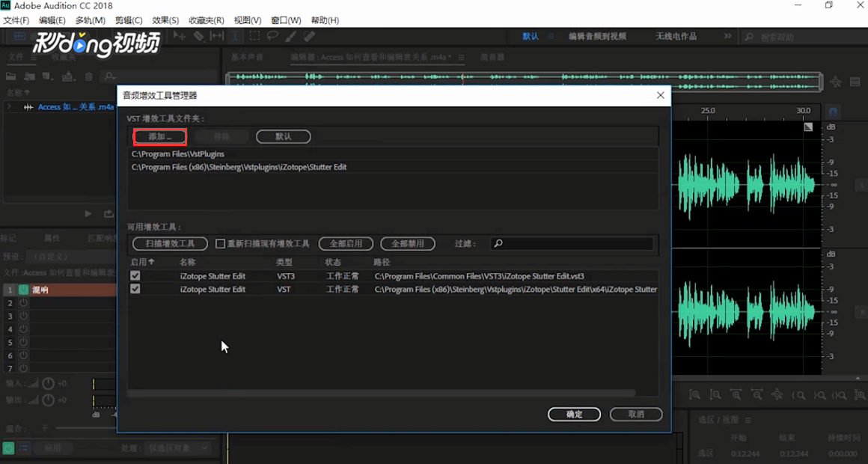This screenshot has height=464, width=868.
Task: Select the Move tool in the toolbar
Action: tap(179, 36)
